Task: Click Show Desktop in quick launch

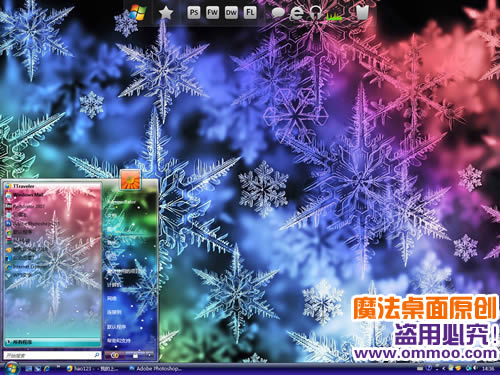Action: tap(29, 369)
